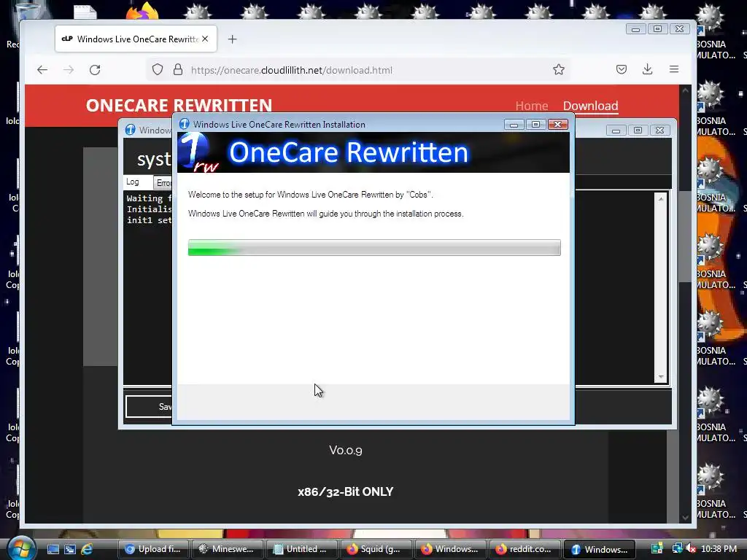The width and height of the screenshot is (747, 560).
Task: Click the leftmost notification tray icon
Action: coord(657,548)
